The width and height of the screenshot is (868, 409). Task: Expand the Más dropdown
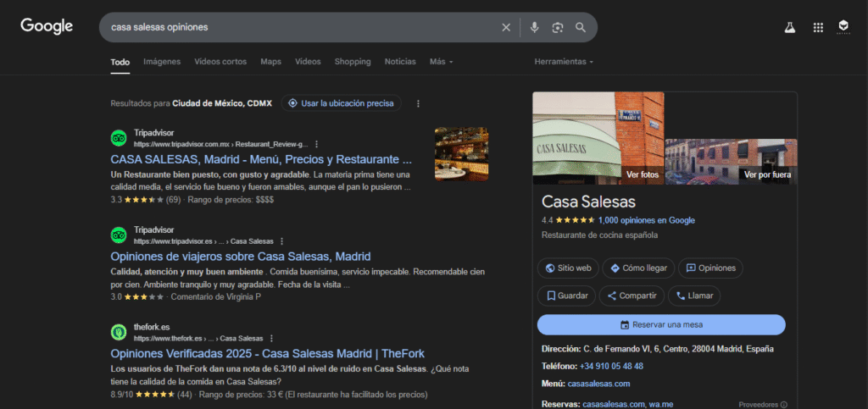coord(441,62)
